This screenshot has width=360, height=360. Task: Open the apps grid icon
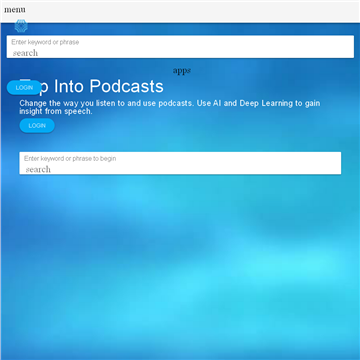point(182,71)
